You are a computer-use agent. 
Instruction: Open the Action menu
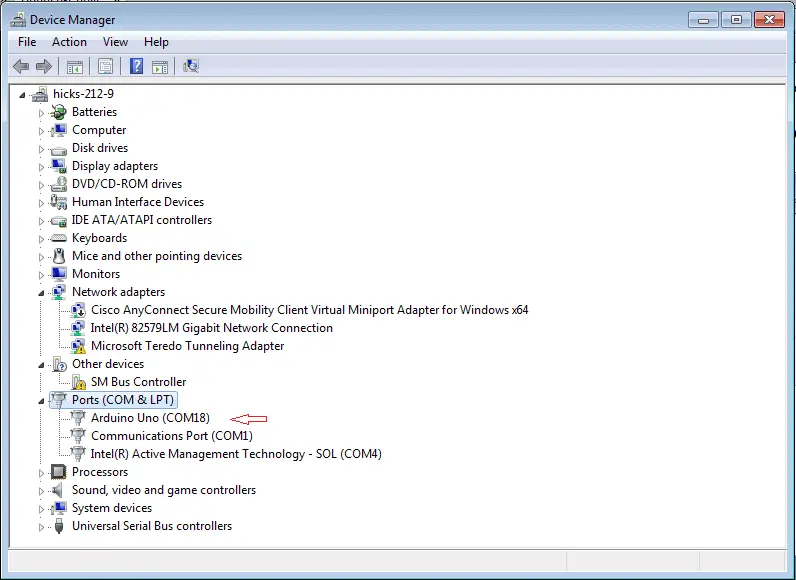69,42
